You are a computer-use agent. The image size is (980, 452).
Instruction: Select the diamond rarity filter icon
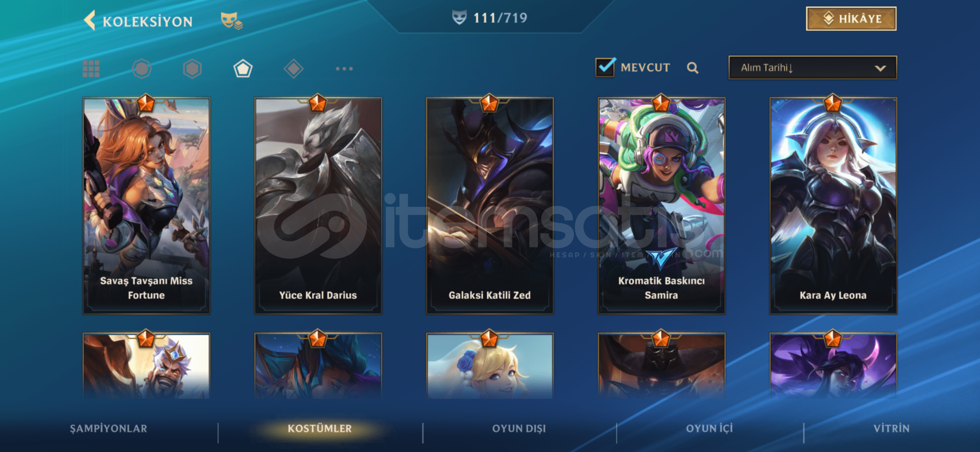click(293, 69)
